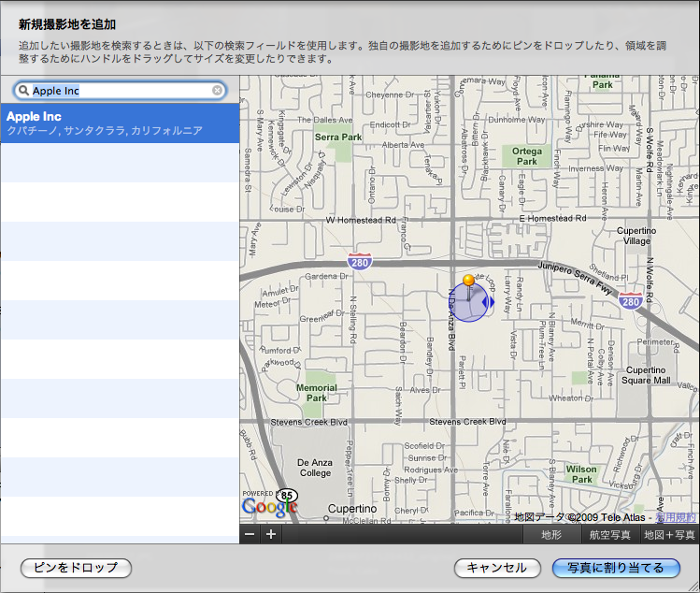Click the resize grip at window corner
This screenshot has width=700, height=593.
click(693, 586)
